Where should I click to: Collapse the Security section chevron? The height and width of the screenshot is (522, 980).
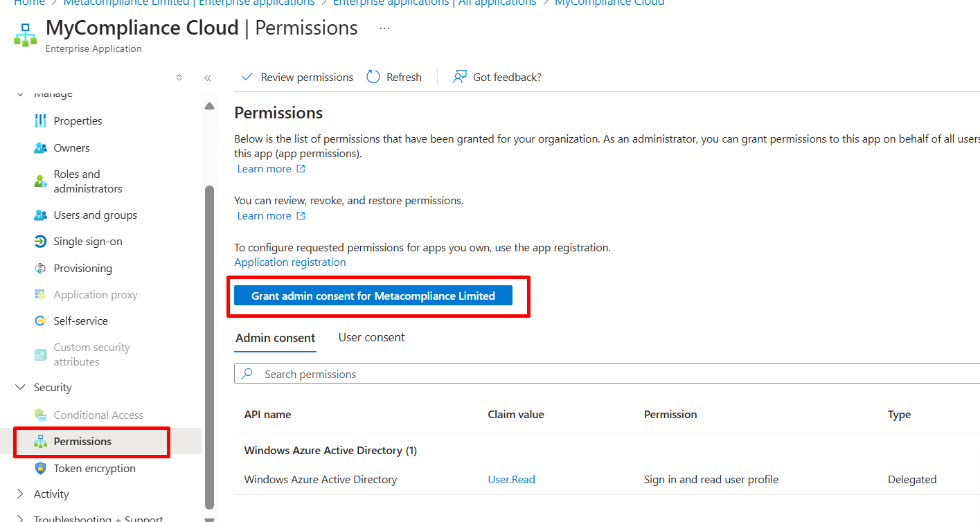click(x=20, y=388)
